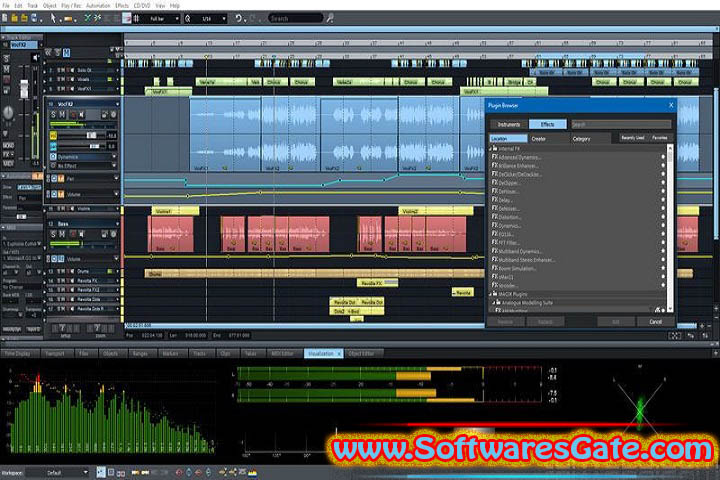Click folder icon of MAGIX Plugins

[495, 294]
